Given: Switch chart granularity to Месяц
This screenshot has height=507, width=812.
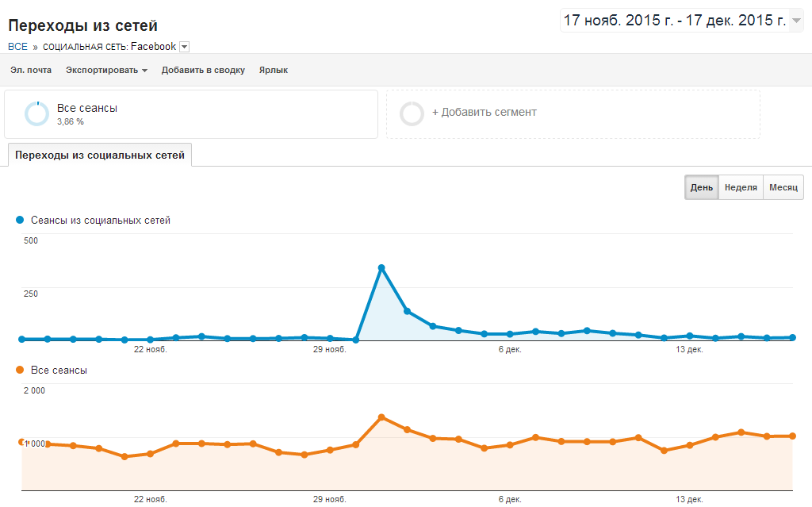Looking at the screenshot, I should 783,188.
